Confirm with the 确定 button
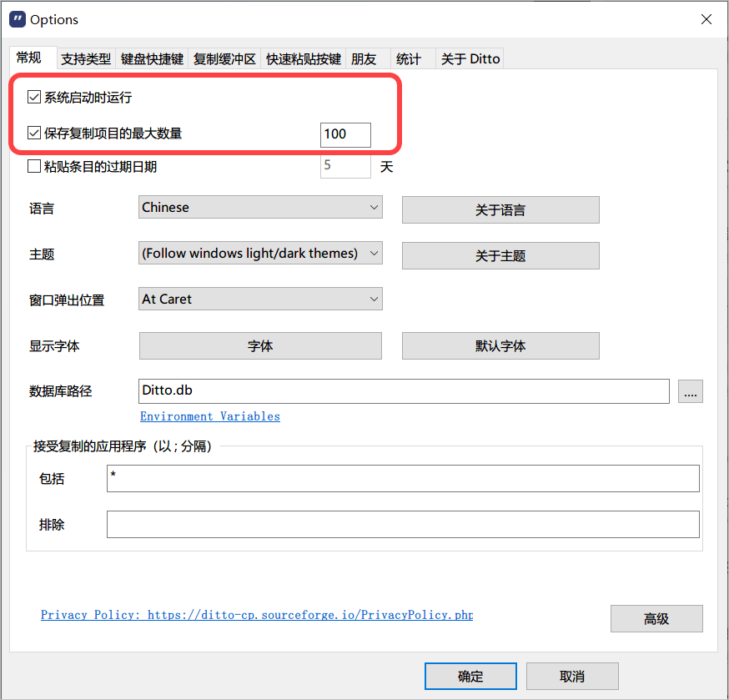729x700 pixels. [470, 677]
